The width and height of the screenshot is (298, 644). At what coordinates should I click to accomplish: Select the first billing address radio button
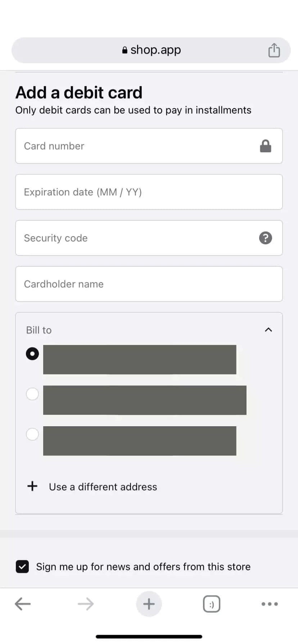click(x=32, y=354)
